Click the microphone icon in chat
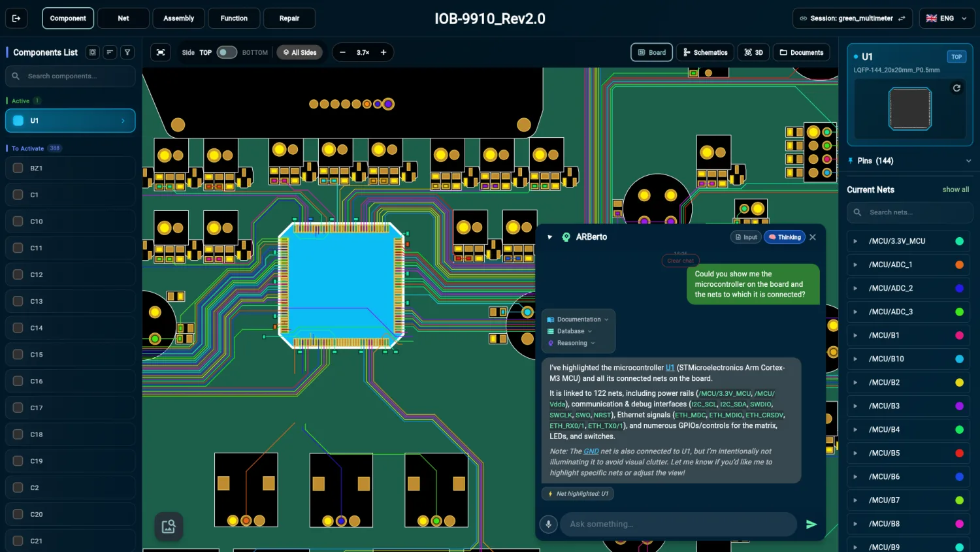Screen dimensions: 980x552 (549, 524)
